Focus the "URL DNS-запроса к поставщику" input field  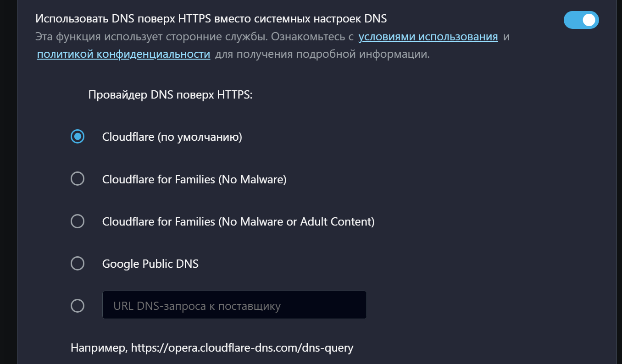coord(234,305)
